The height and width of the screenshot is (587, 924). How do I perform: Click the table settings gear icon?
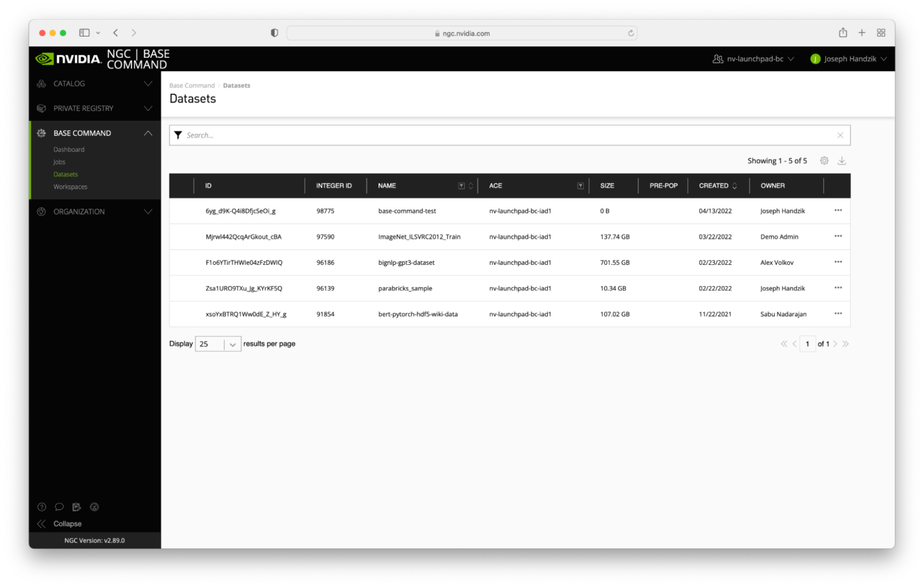(x=824, y=161)
